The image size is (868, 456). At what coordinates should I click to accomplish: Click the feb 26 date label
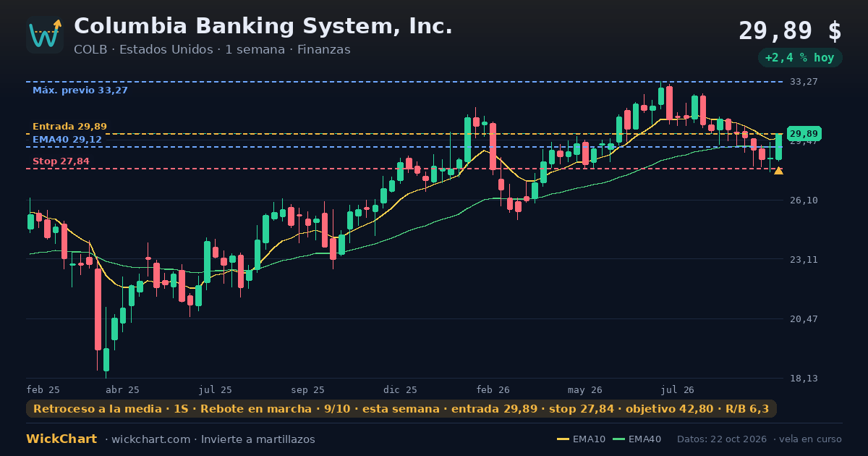point(493,389)
